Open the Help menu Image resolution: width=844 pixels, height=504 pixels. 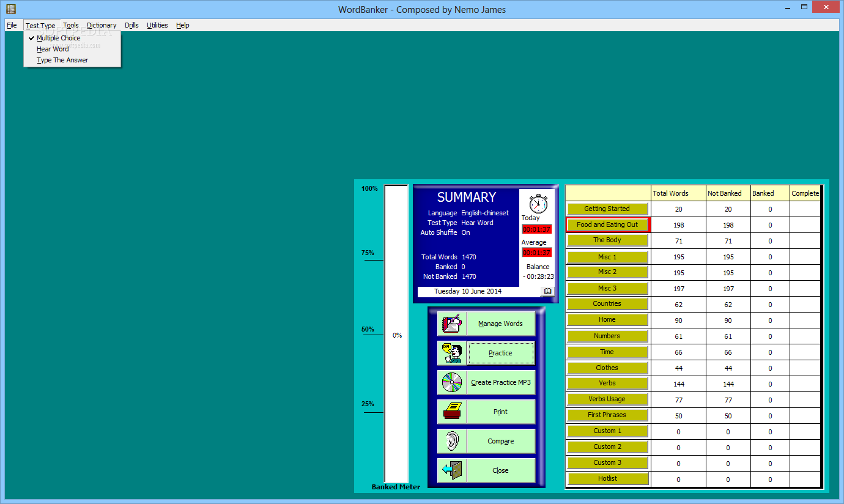pyautogui.click(x=182, y=25)
